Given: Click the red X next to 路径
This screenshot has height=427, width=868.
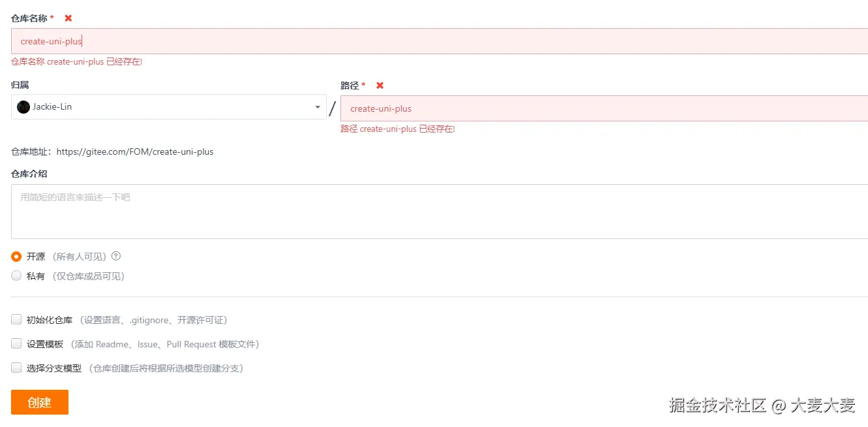Looking at the screenshot, I should click(x=380, y=86).
